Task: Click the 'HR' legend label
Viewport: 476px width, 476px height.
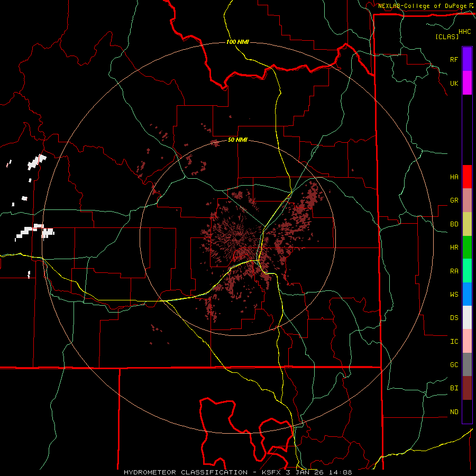Action: [x=454, y=248]
